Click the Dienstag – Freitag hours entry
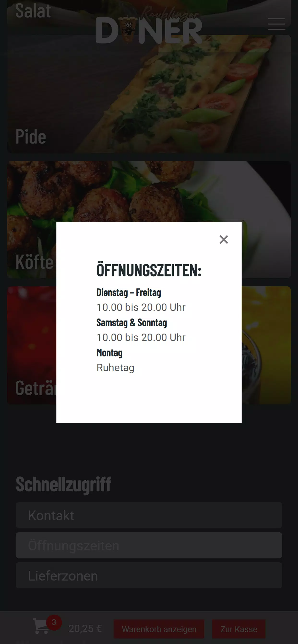 [x=141, y=300]
